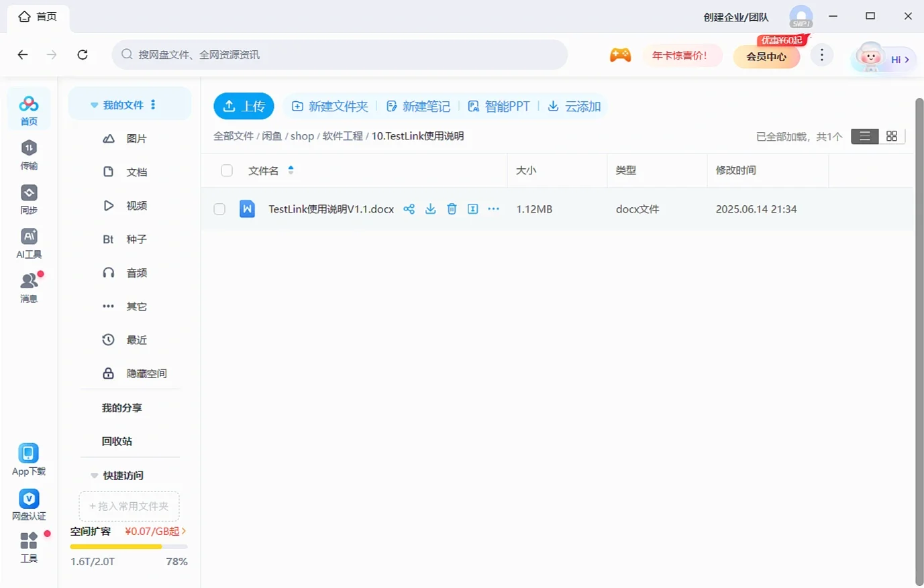Screen dimensions: 924x588
Task: Delete the docx file using the trash icon
Action: (x=452, y=209)
